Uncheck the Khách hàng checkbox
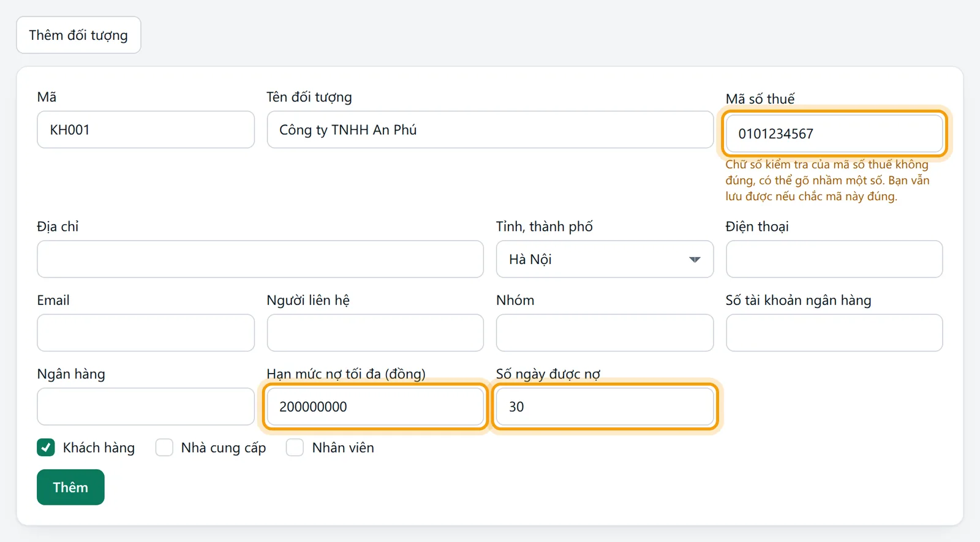 pos(46,448)
